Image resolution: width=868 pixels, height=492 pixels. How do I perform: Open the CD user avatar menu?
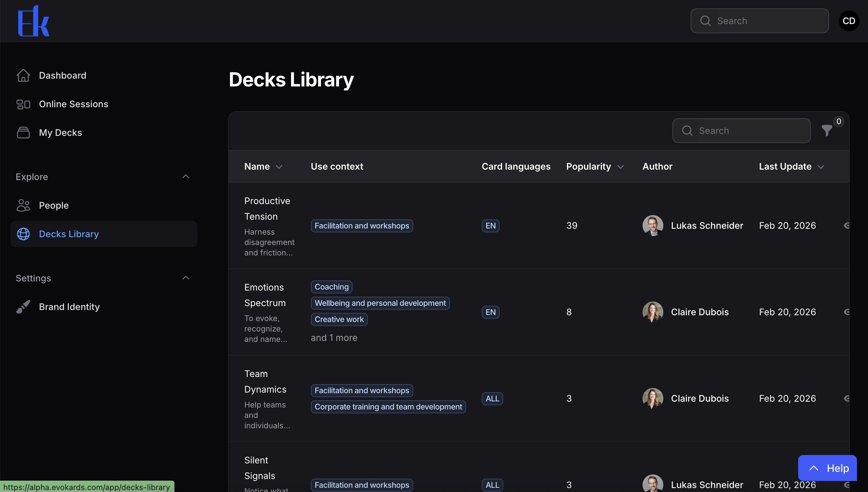coord(849,21)
